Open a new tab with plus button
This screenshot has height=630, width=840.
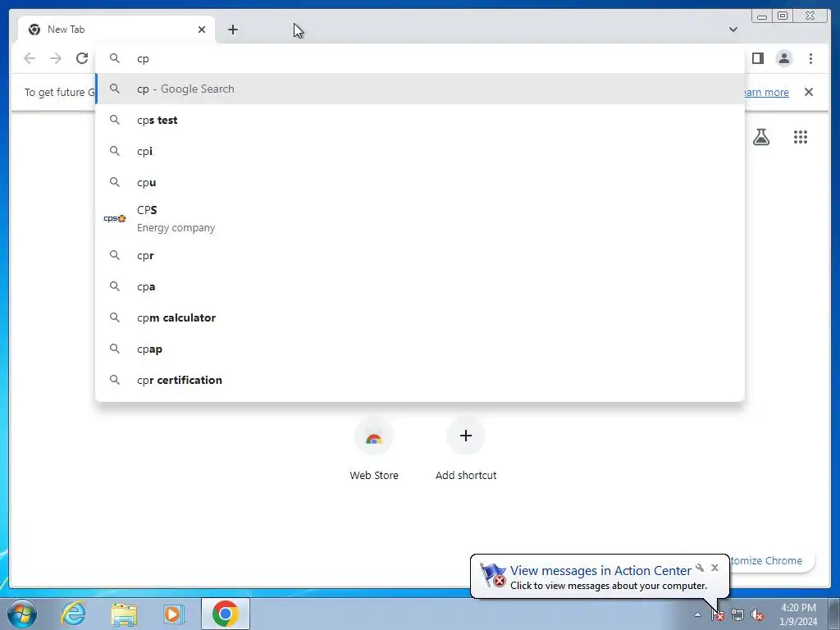coord(232,30)
